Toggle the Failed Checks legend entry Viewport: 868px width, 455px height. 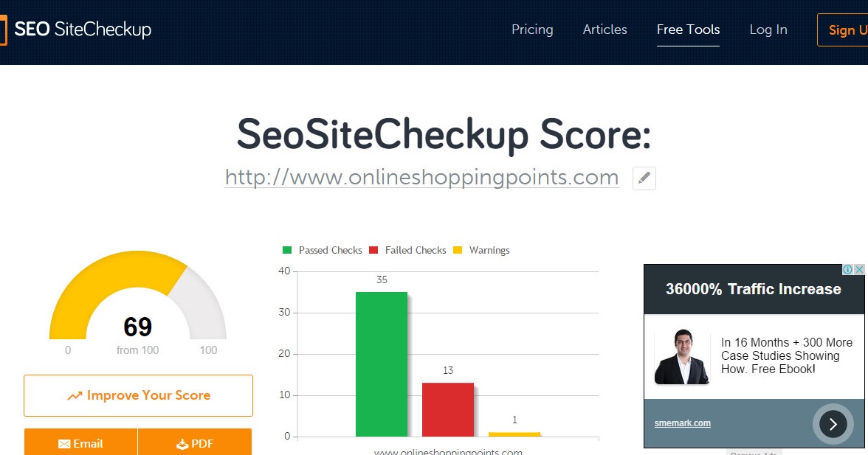click(407, 250)
